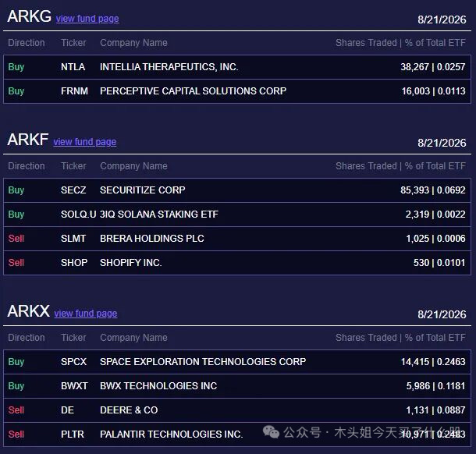Click the value 530 | 0.0101
Screen dimensions: 476x454
[439, 263]
